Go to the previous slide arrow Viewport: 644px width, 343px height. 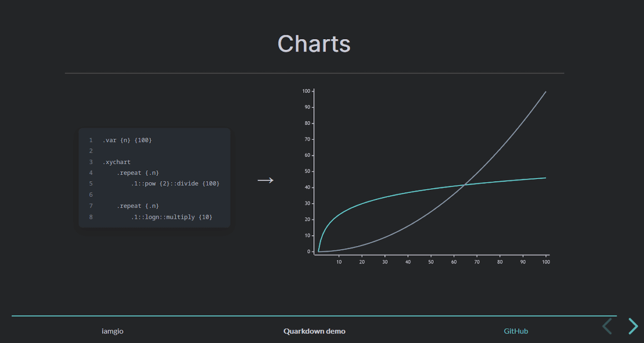click(607, 326)
